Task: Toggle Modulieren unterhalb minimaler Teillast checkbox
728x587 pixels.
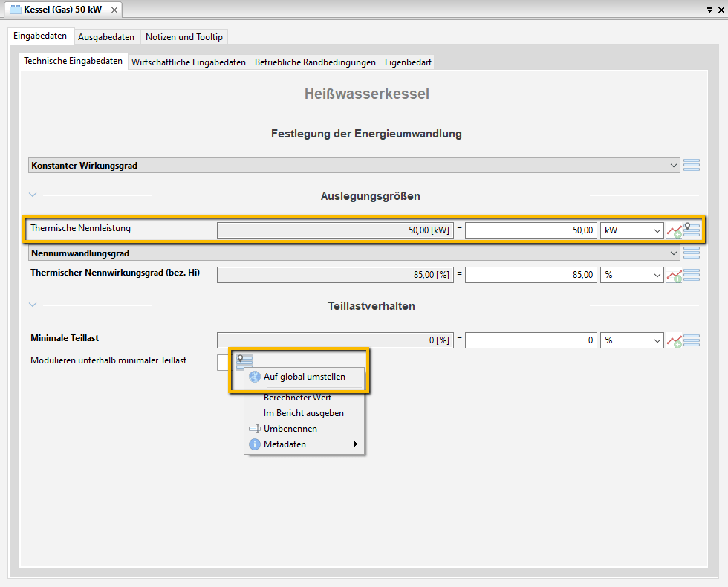Action: tap(224, 362)
